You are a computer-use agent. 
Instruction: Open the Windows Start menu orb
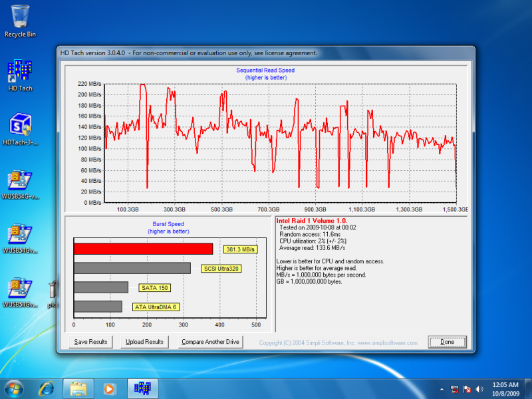pos(14,389)
